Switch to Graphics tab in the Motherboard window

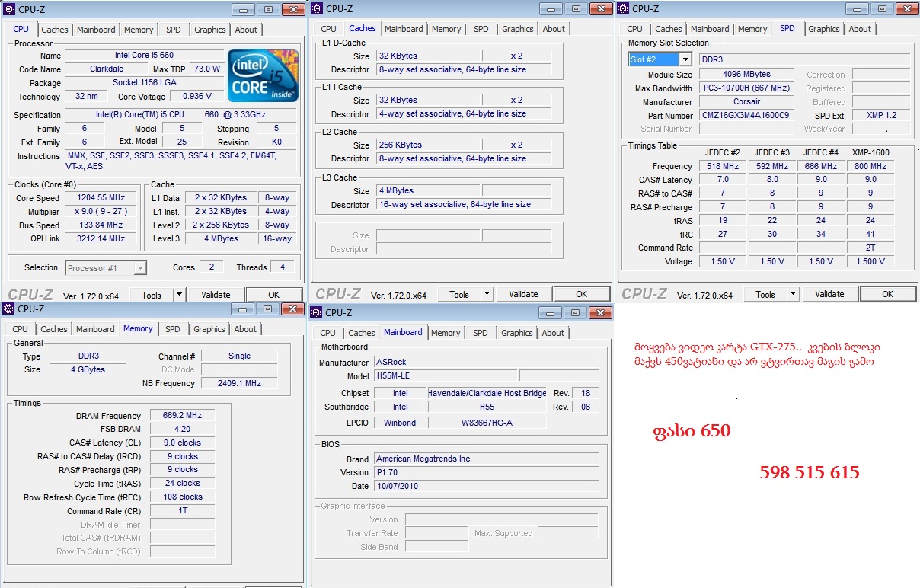[x=516, y=333]
